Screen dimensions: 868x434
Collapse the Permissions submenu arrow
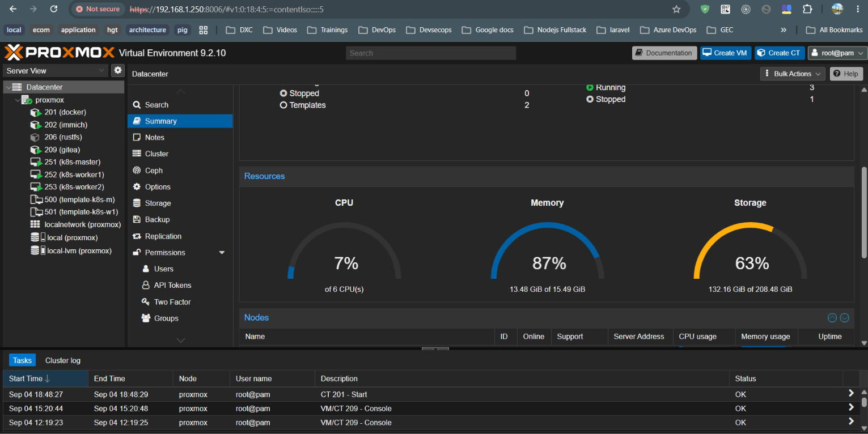(222, 253)
